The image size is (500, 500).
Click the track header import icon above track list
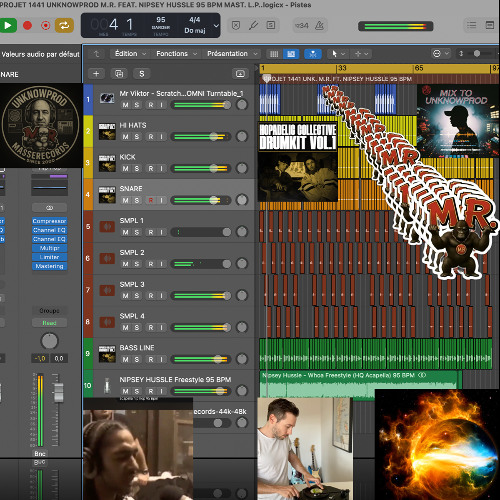tap(240, 74)
